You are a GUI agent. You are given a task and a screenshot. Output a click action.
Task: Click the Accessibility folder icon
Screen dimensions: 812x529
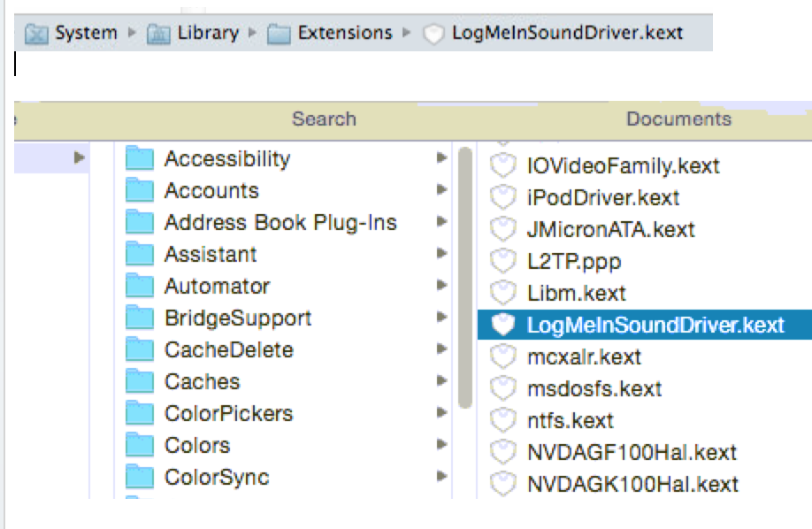pyautogui.click(x=140, y=159)
